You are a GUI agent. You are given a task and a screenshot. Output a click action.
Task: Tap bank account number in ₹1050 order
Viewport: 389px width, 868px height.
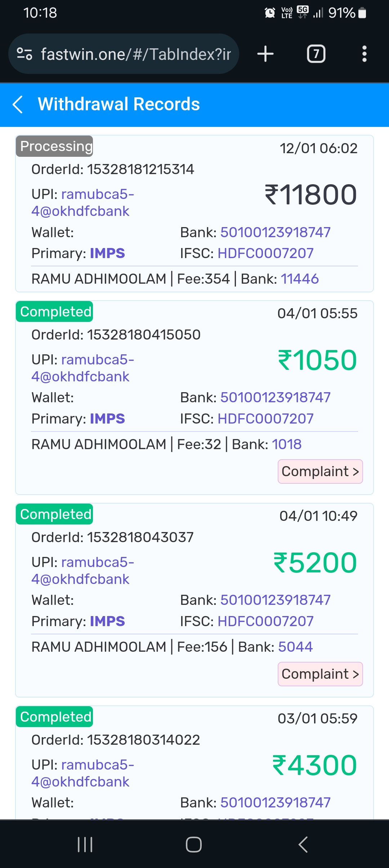click(x=275, y=398)
